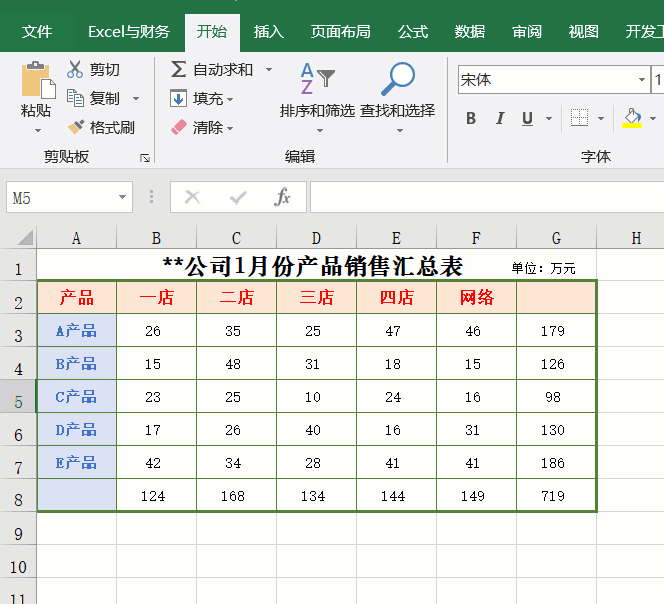Click the Insert Function fx icon
Viewport: 664px width, 604px height.
[283, 198]
